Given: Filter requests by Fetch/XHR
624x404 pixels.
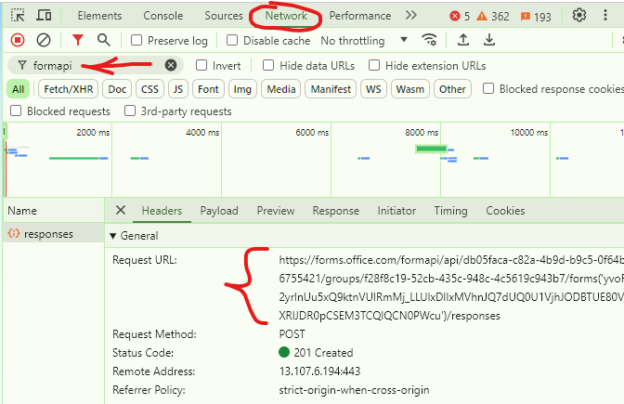Looking at the screenshot, I should point(68,89).
